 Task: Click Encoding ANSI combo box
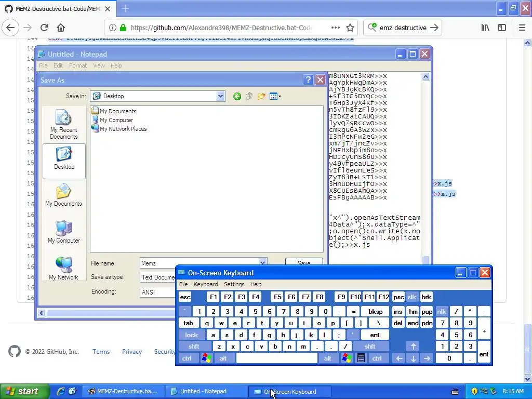158,292
